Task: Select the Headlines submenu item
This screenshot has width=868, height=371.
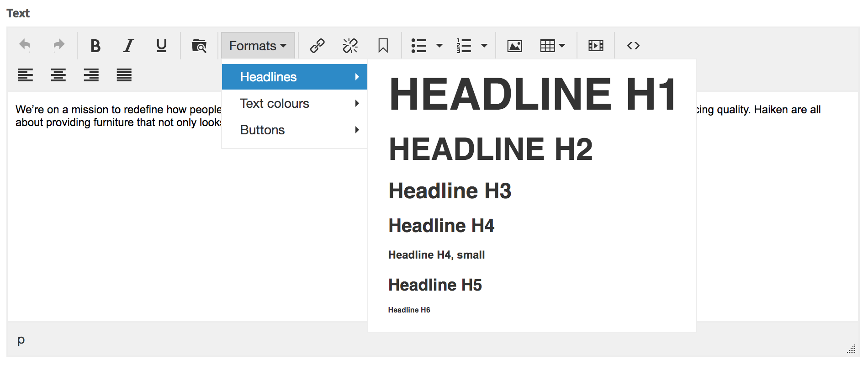Action: click(295, 77)
